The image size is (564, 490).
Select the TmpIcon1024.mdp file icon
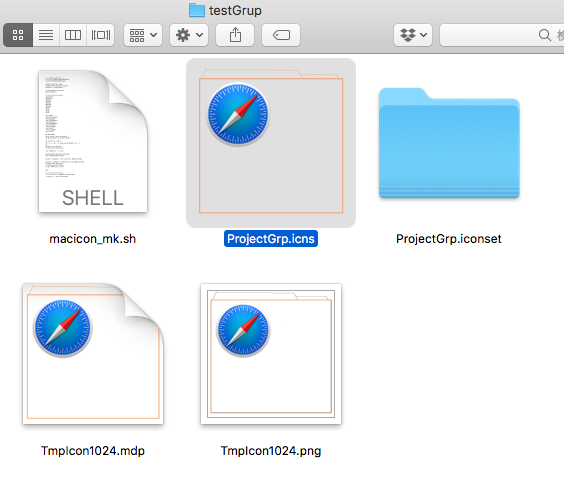pos(93,354)
